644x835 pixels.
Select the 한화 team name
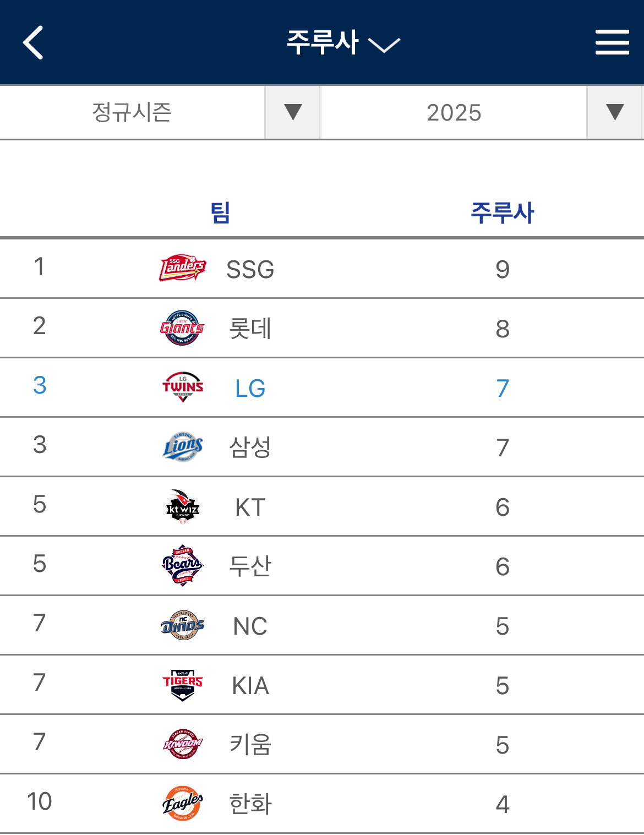250,804
